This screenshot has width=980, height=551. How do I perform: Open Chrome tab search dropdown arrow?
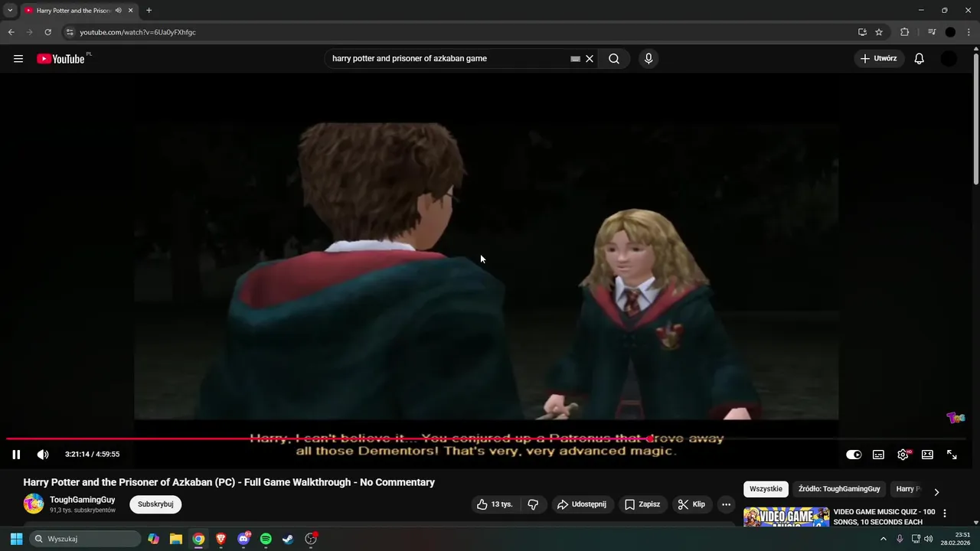click(10, 11)
